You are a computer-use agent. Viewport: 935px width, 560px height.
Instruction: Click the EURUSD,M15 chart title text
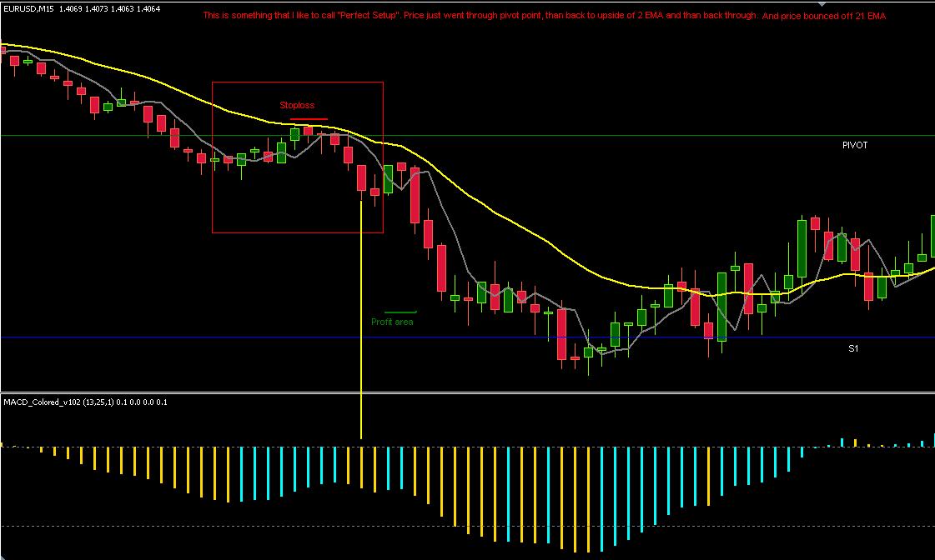(x=28, y=9)
